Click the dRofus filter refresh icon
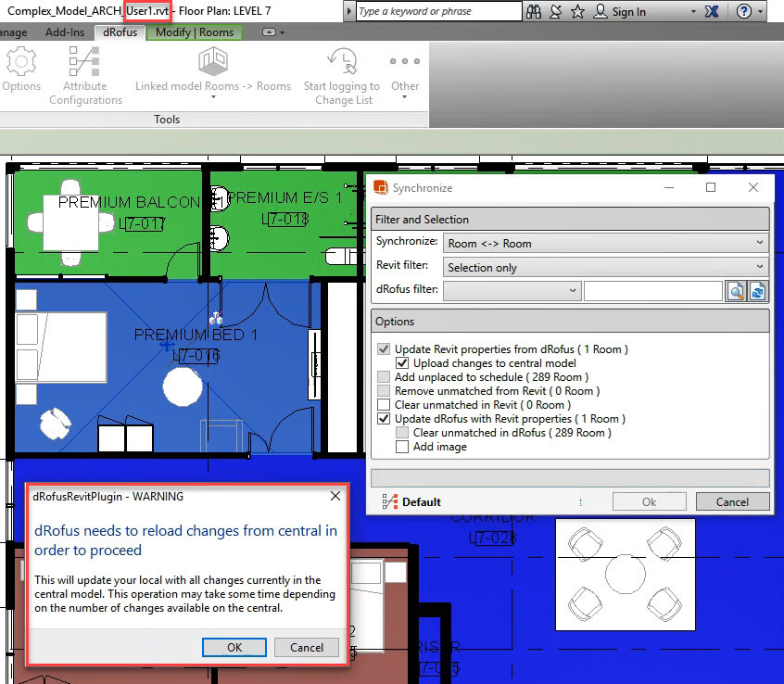This screenshot has height=684, width=784. (760, 290)
